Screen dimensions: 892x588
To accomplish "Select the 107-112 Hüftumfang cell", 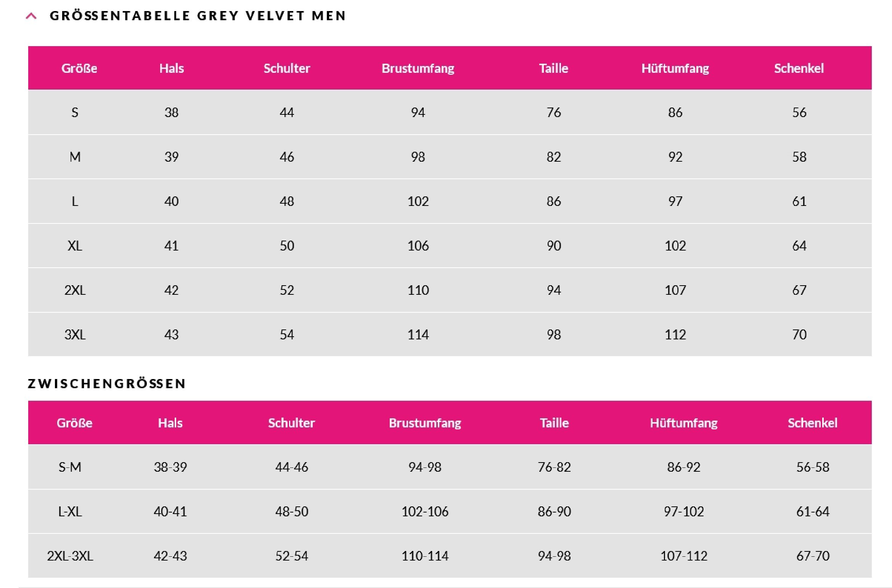I will click(683, 556).
